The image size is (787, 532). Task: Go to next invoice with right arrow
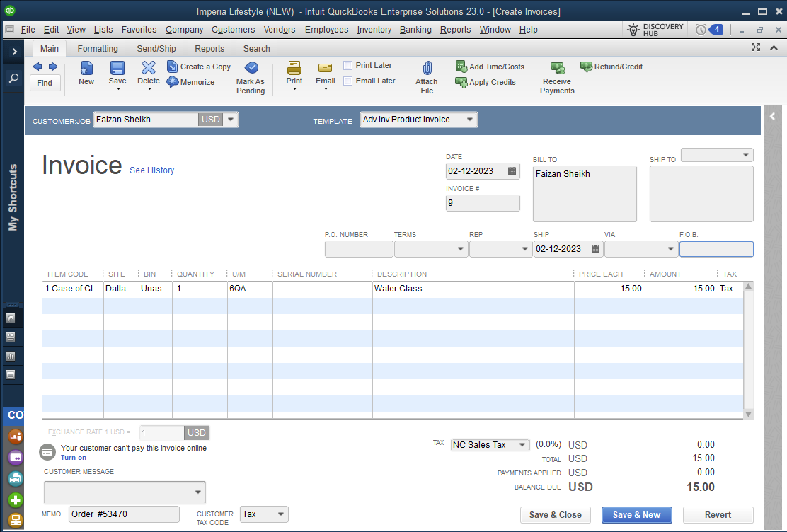pos(52,66)
